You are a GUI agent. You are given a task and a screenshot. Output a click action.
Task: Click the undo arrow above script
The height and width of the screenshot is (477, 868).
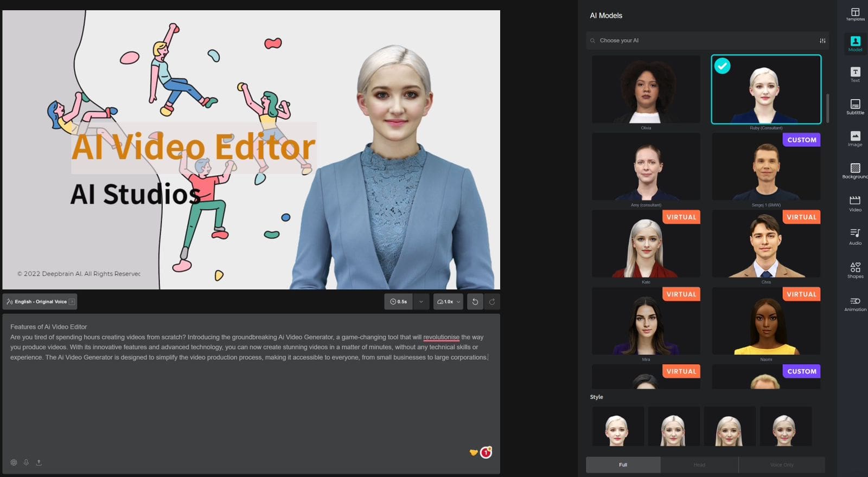coord(475,302)
